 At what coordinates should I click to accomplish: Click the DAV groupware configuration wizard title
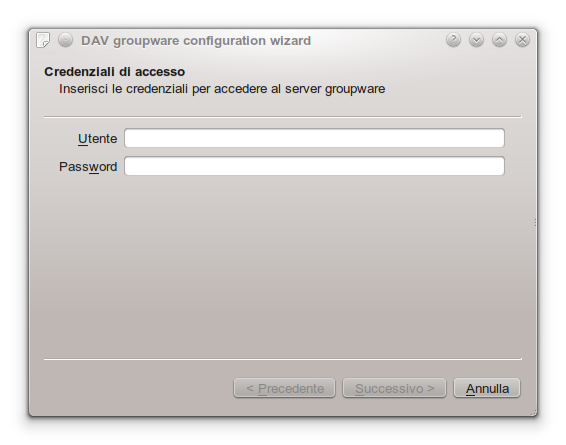point(196,40)
